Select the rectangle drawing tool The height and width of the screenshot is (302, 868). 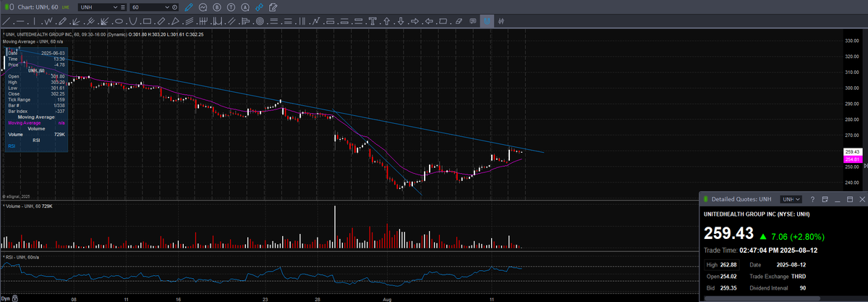click(147, 21)
